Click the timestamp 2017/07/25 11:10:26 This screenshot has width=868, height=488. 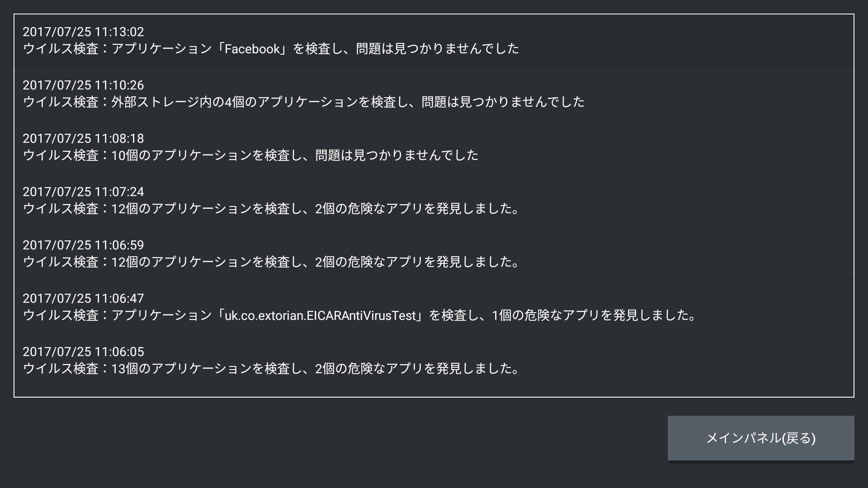[x=83, y=85]
